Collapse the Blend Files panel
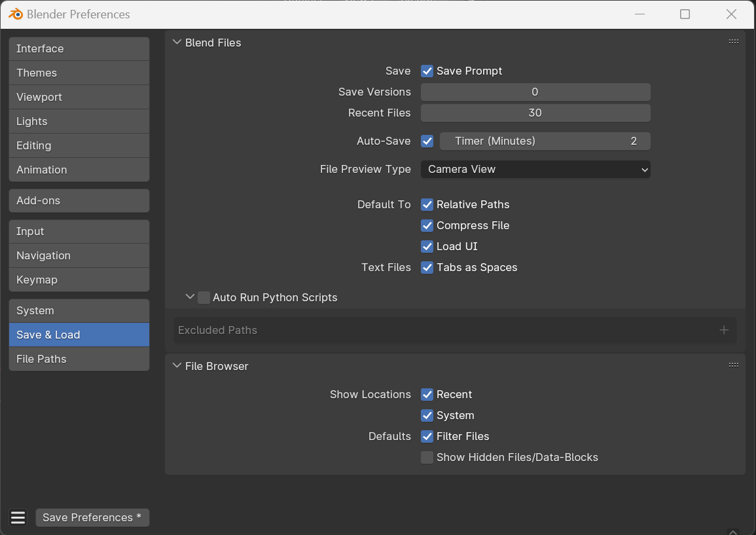The height and width of the screenshot is (535, 756). tap(177, 43)
